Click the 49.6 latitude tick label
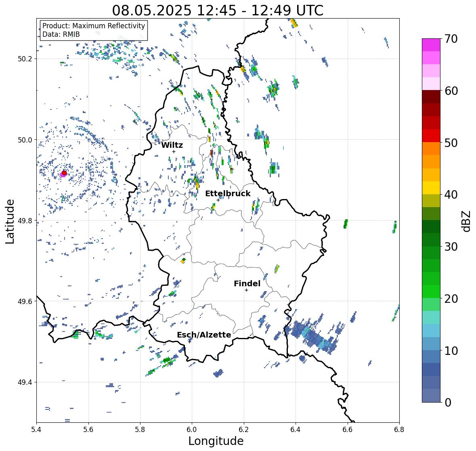The width and height of the screenshot is (476, 451). [x=25, y=301]
